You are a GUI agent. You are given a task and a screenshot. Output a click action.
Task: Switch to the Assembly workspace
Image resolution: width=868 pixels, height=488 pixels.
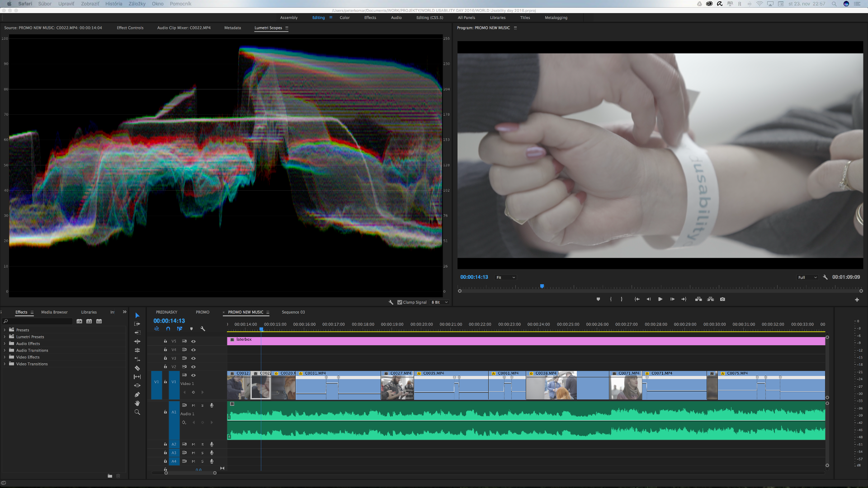point(289,18)
